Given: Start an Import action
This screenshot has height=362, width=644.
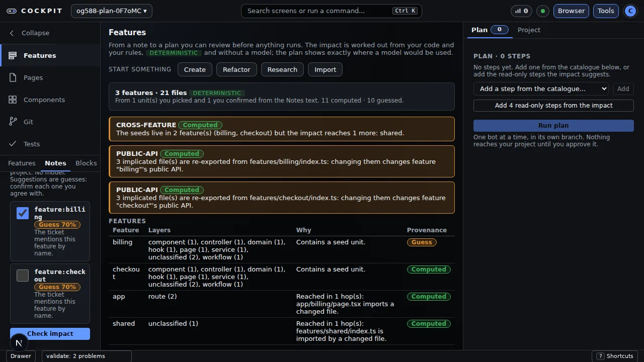Looking at the screenshot, I should pyautogui.click(x=325, y=69).
